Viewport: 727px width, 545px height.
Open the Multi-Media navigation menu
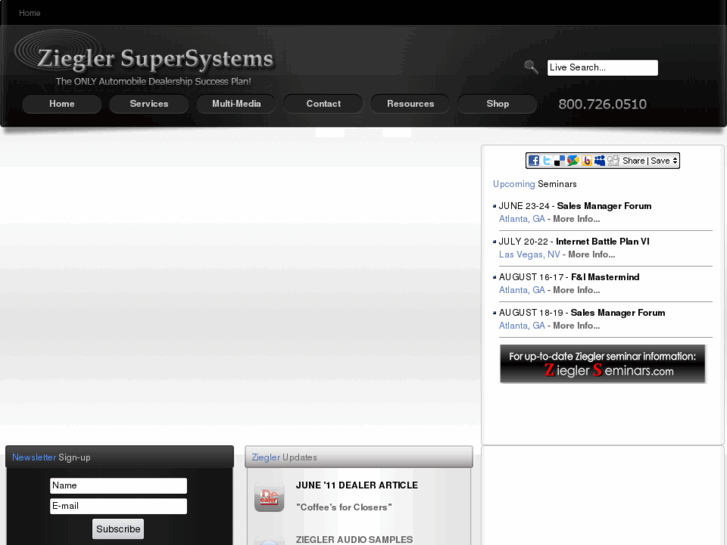[236, 104]
